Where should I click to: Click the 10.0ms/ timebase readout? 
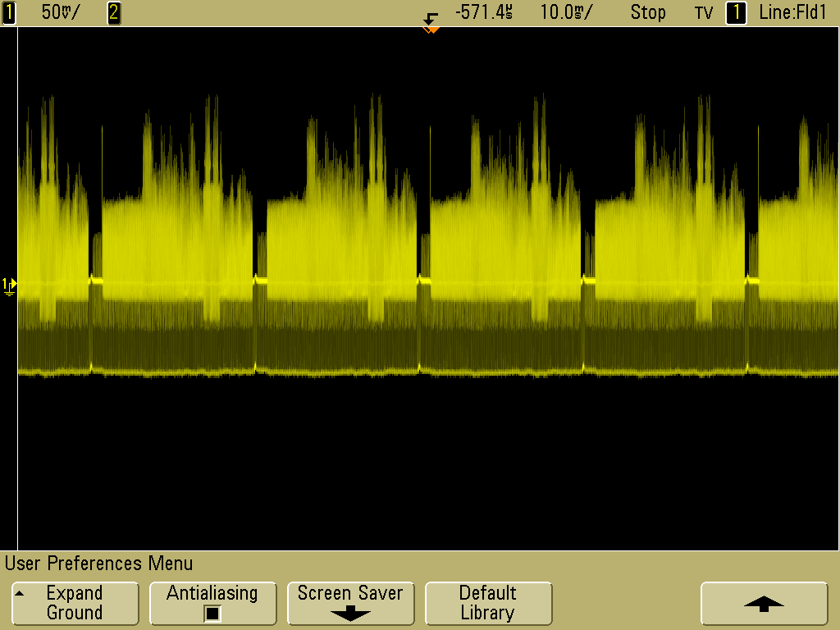click(566, 12)
